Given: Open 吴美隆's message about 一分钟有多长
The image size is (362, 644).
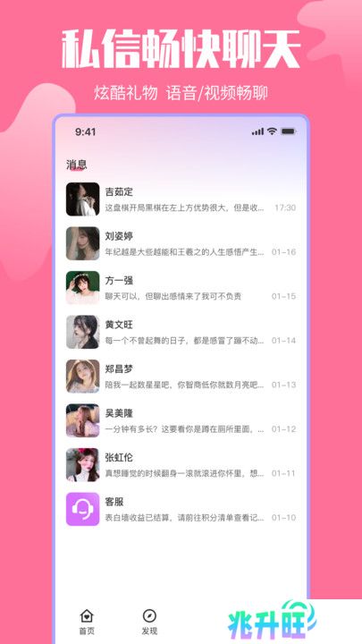Looking at the screenshot, I should click(184, 429).
